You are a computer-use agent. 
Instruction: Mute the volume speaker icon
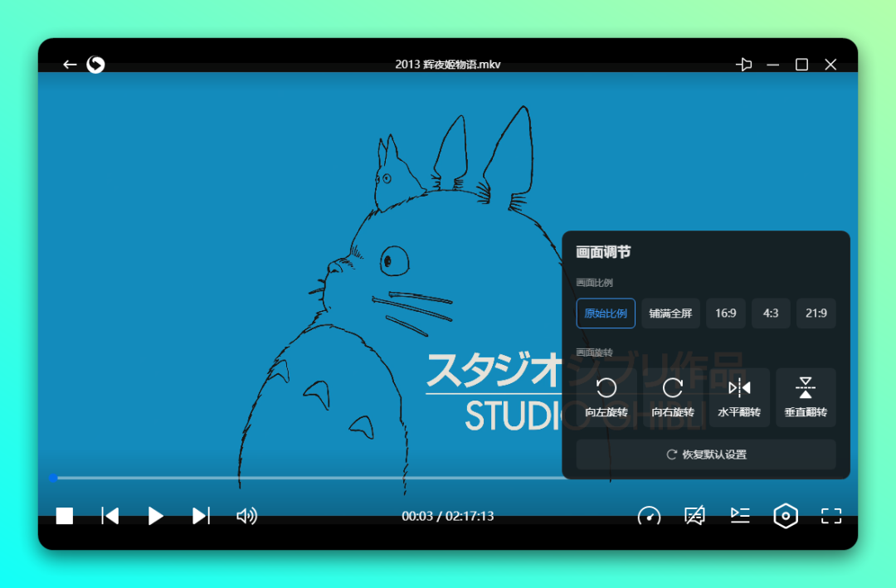coord(247,516)
